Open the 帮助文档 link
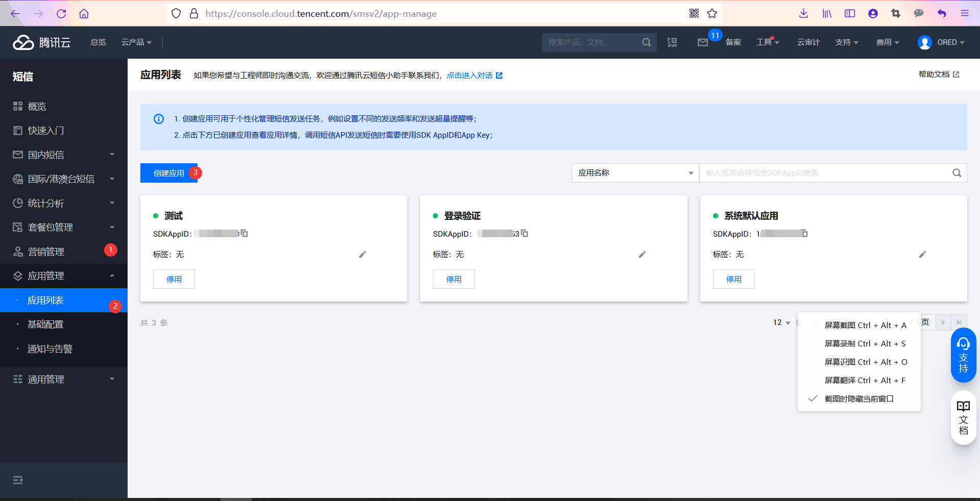This screenshot has width=980, height=501. [x=939, y=74]
